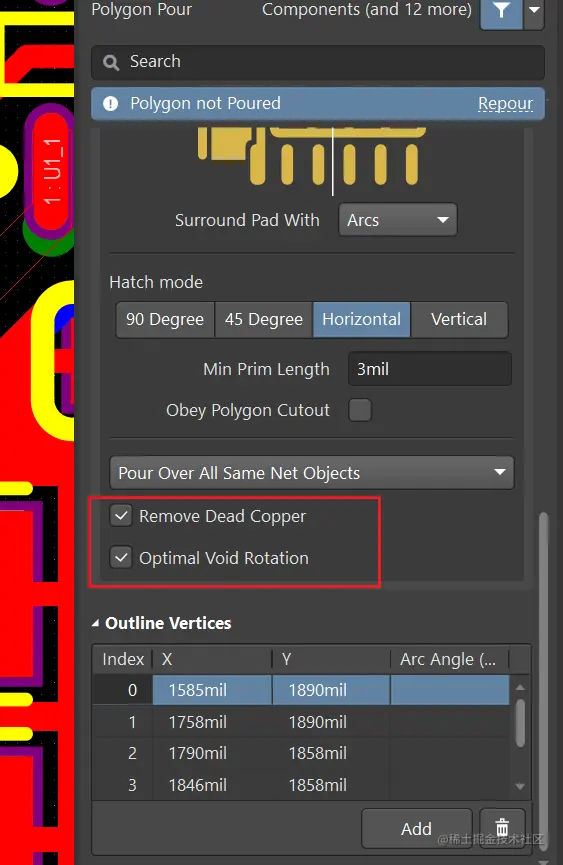Click the vertices table scrollbar thumb
The width and height of the screenshot is (563, 865).
520,723
